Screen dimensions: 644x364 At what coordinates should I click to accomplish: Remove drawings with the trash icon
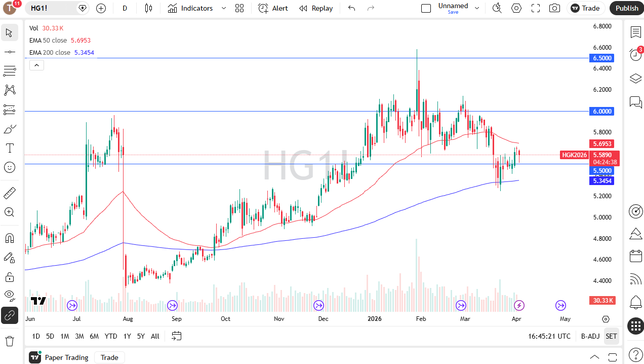click(x=9, y=341)
